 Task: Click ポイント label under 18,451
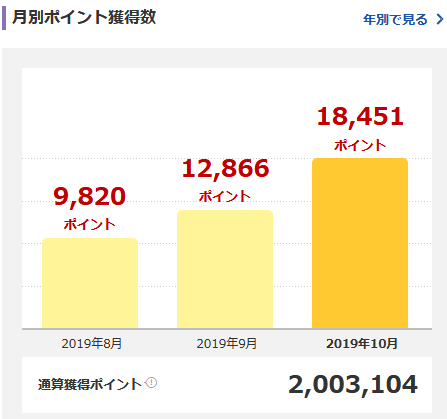click(x=360, y=145)
